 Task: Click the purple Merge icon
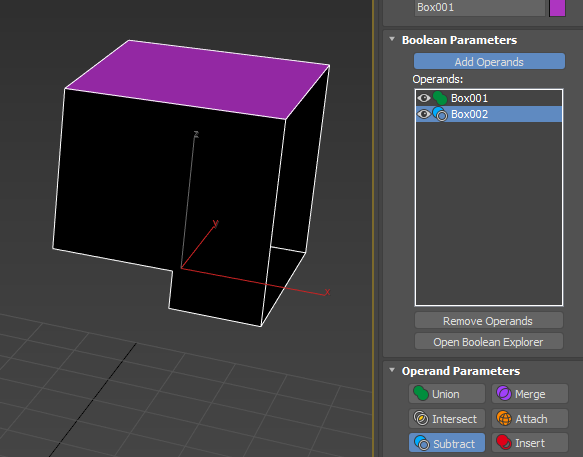[x=504, y=393]
